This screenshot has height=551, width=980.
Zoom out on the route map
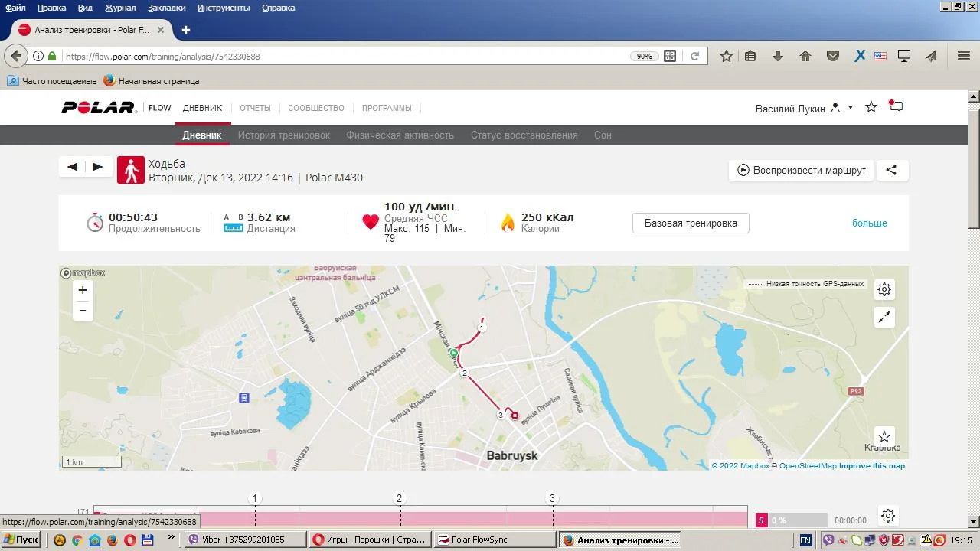pos(83,311)
